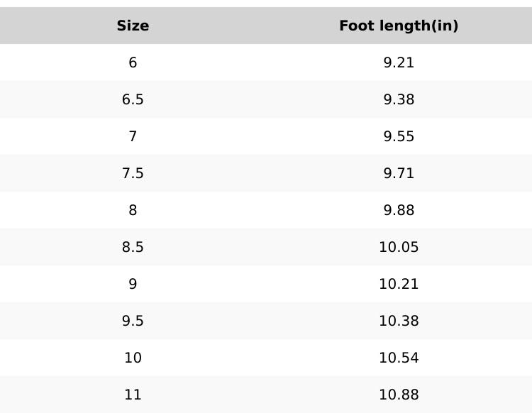Image resolution: width=532 pixels, height=413 pixels.
Task: Select the size 7.5 cell
Action: (x=133, y=173)
